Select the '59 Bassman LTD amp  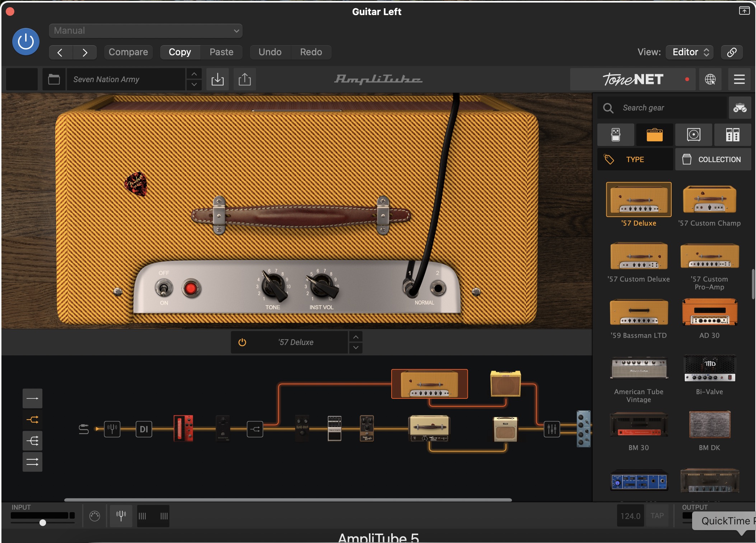click(x=639, y=312)
